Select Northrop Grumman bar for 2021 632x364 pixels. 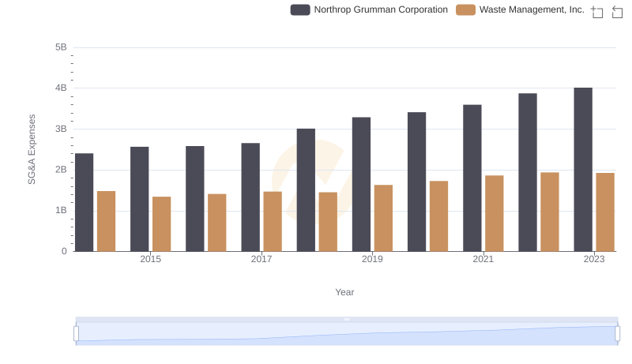[x=472, y=178]
